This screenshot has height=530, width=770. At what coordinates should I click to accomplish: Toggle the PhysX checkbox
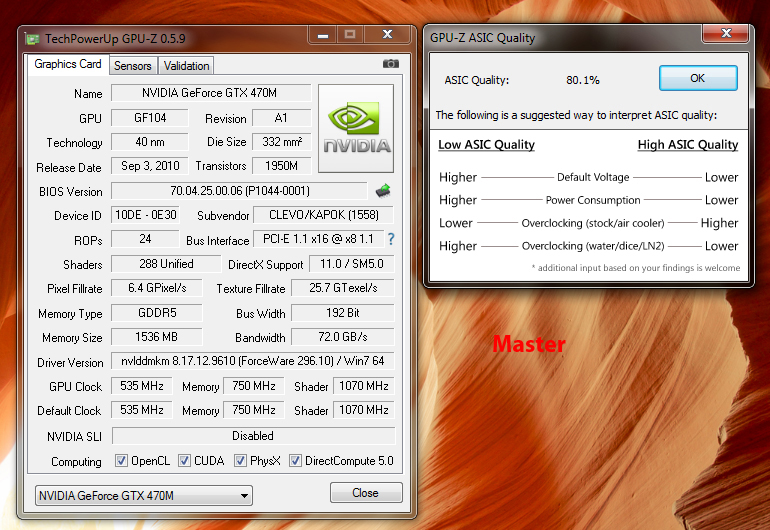240,461
